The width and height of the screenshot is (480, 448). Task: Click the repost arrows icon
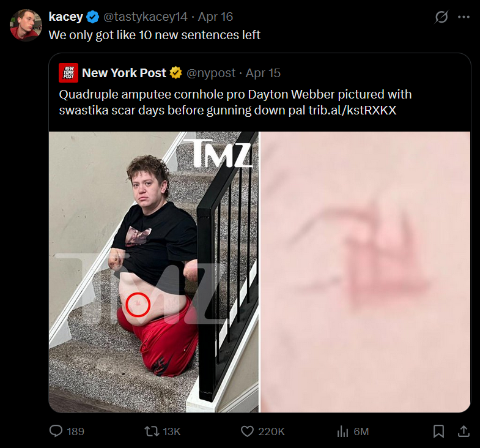[152, 431]
